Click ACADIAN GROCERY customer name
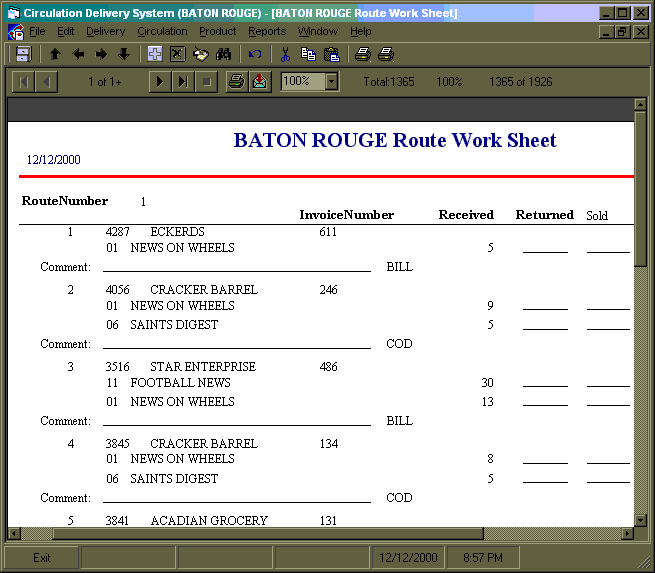 (209, 521)
